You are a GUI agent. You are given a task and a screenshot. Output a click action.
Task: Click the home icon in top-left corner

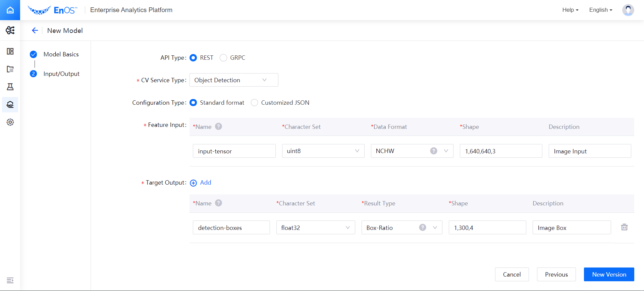click(x=10, y=10)
